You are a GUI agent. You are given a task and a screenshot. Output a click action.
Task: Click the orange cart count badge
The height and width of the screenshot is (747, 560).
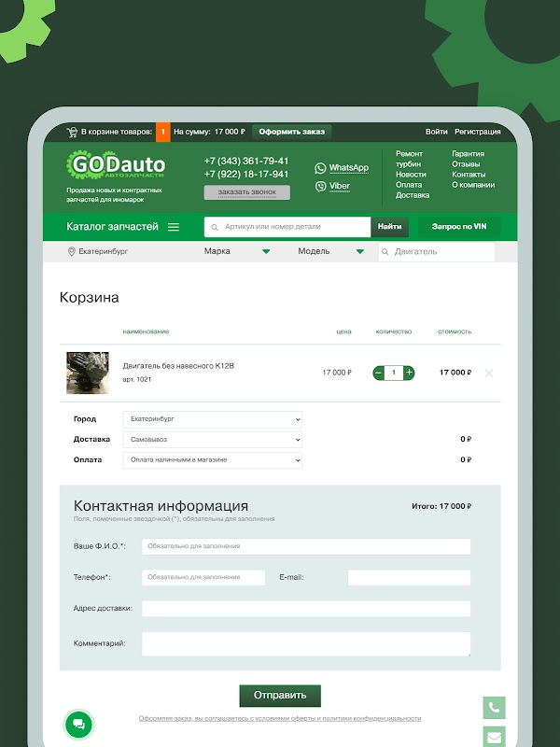(x=162, y=132)
